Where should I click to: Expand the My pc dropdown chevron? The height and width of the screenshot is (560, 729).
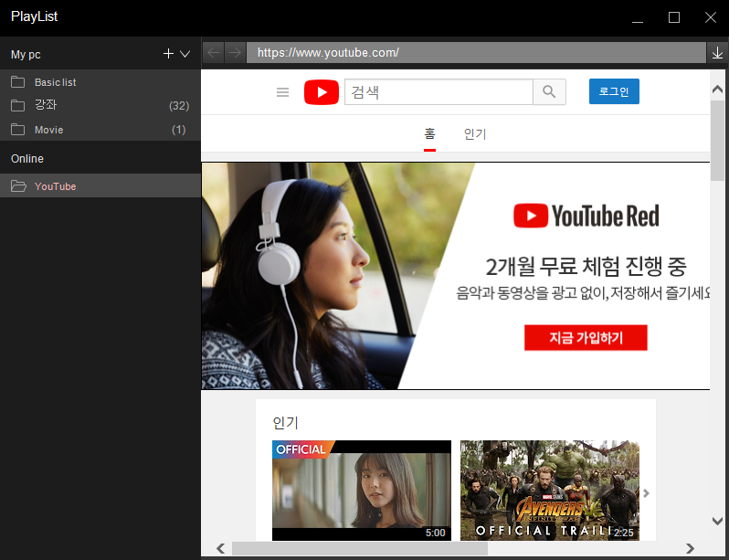tap(185, 54)
